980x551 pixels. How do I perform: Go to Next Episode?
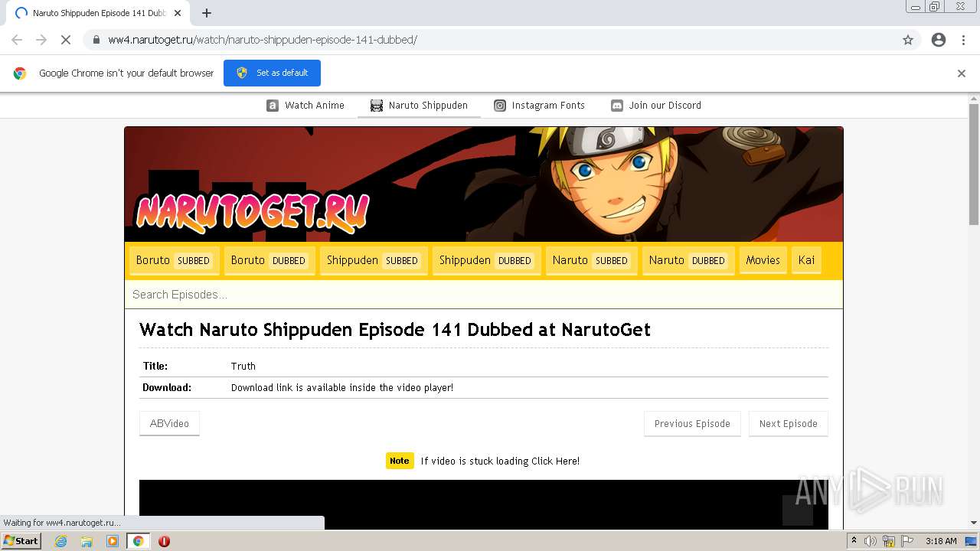pyautogui.click(x=789, y=423)
